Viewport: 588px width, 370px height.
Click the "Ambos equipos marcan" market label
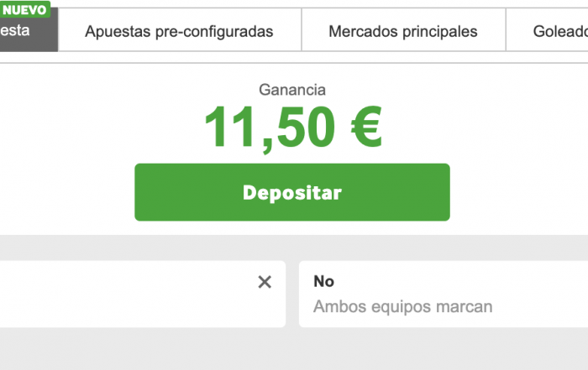[402, 307]
